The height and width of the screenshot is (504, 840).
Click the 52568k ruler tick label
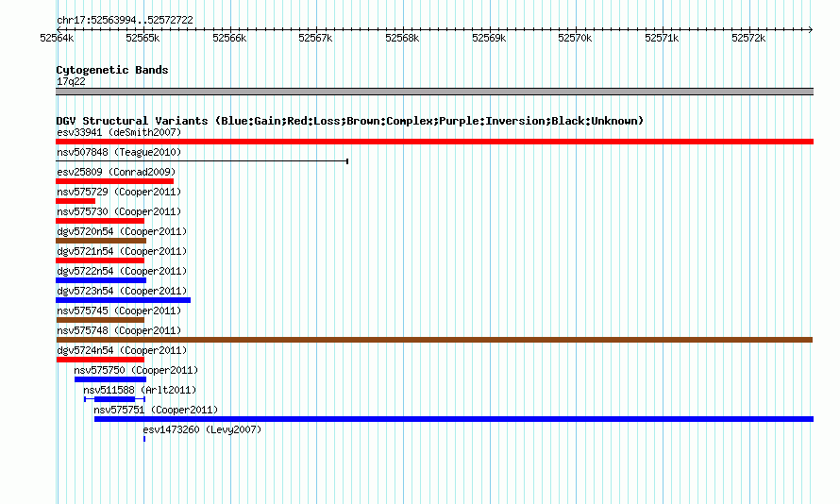point(402,38)
